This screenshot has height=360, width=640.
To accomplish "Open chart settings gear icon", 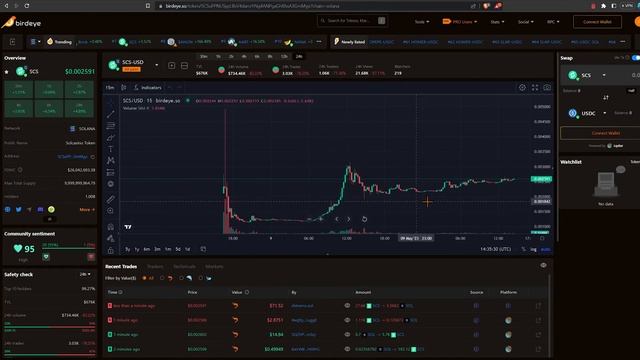I will 522,87.
